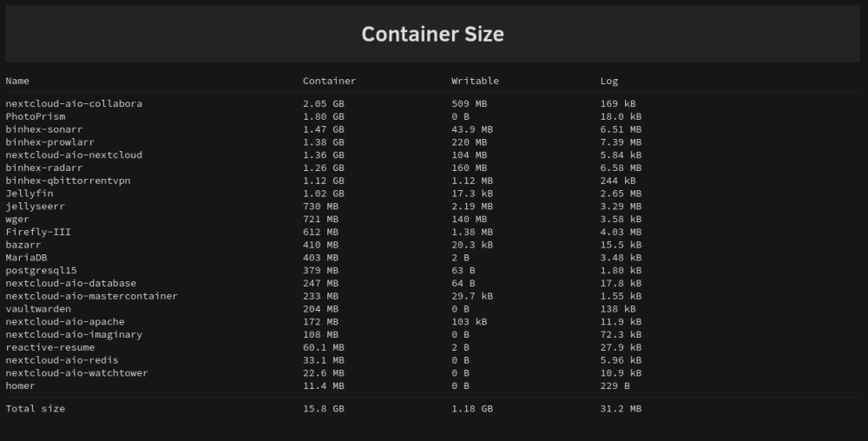This screenshot has height=441, width=868.
Task: Sort by the Name column header
Action: (17, 81)
